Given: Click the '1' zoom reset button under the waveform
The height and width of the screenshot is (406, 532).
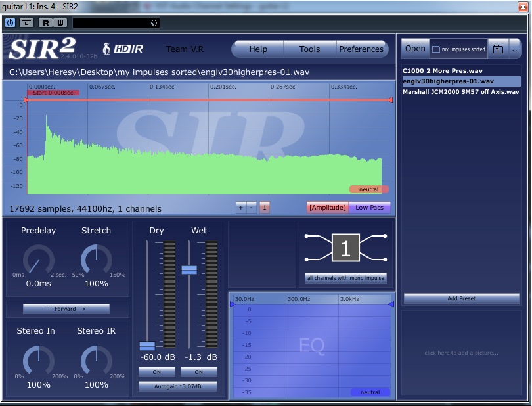Looking at the screenshot, I should point(265,208).
